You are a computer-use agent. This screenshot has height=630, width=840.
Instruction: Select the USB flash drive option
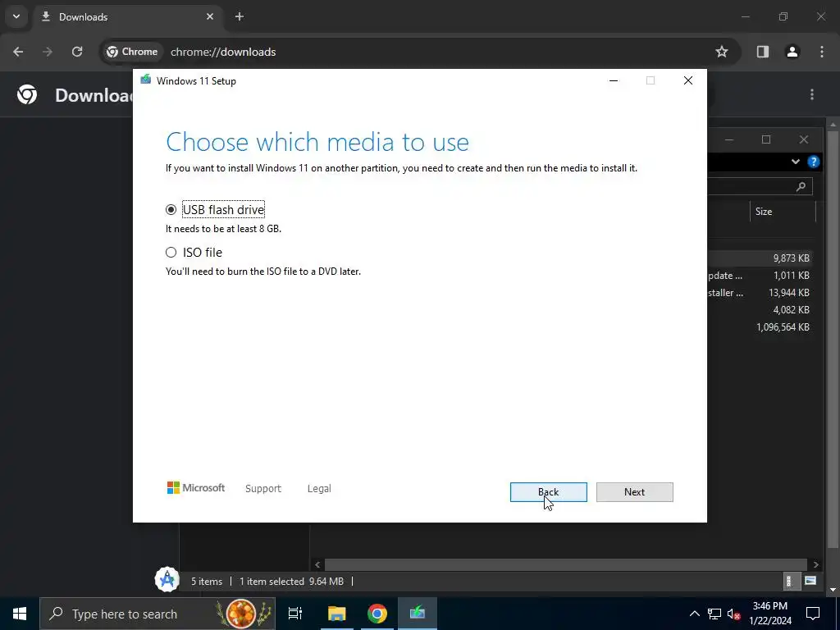[171, 209]
